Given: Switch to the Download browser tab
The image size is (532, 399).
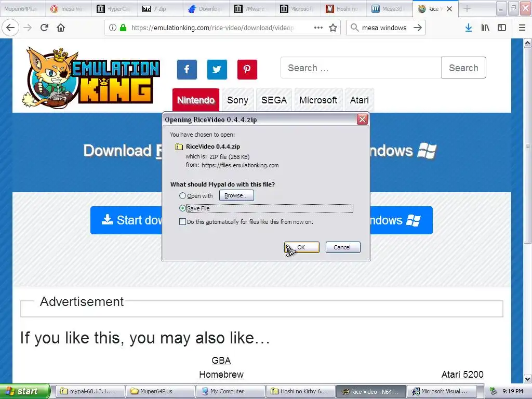Looking at the screenshot, I should tap(206, 9).
